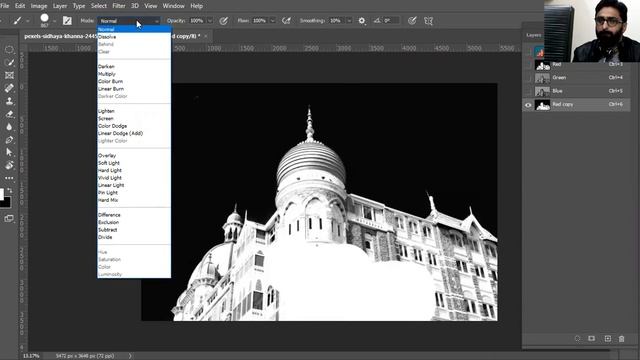Click the zoom level field in status bar
Viewport: 640px width, 360px height.
pos(31,356)
